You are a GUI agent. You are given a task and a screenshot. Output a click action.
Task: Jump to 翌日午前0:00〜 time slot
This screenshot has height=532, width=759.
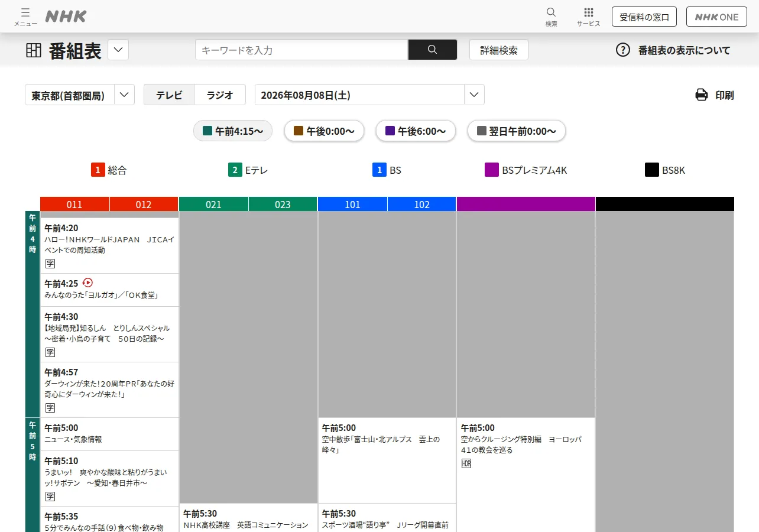pyautogui.click(x=517, y=131)
